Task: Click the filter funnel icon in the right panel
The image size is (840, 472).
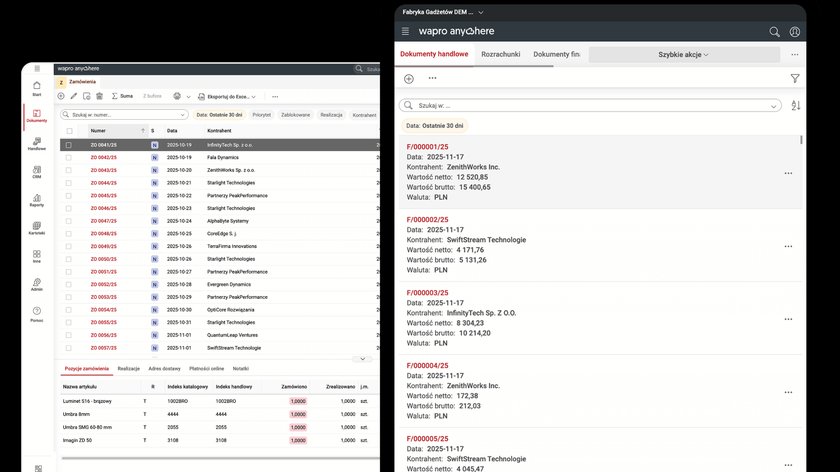Action: click(795, 78)
